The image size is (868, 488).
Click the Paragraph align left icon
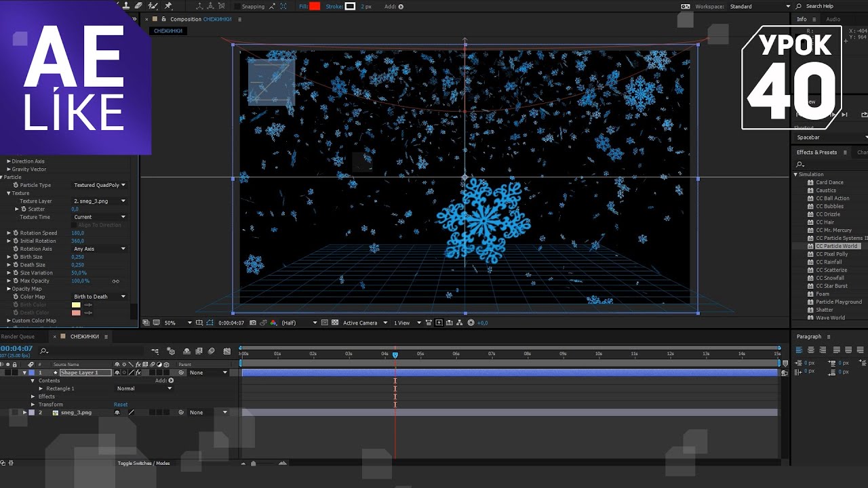tap(799, 350)
